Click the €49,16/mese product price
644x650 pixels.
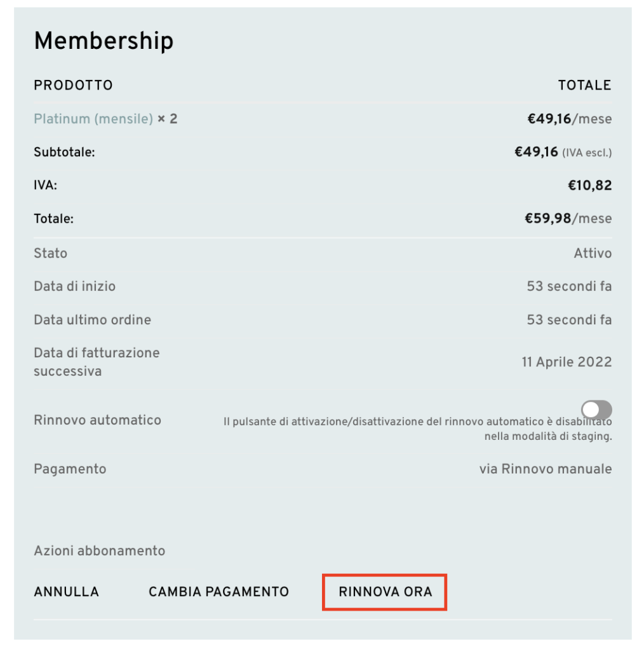point(569,119)
